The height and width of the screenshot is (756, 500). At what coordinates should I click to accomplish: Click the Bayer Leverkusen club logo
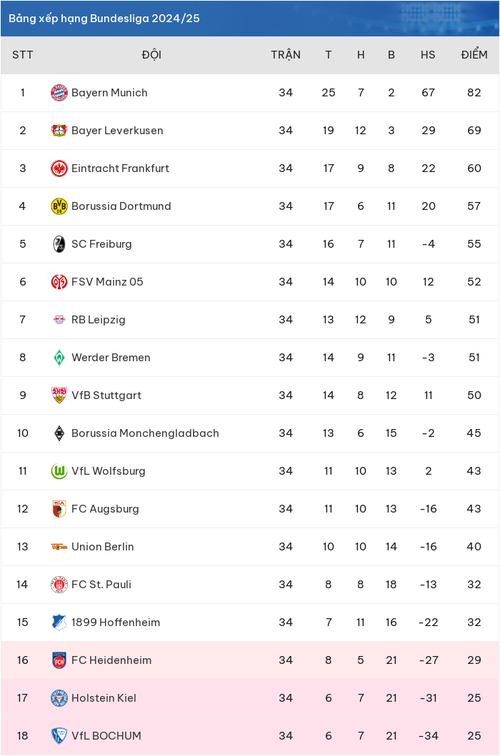point(59,130)
